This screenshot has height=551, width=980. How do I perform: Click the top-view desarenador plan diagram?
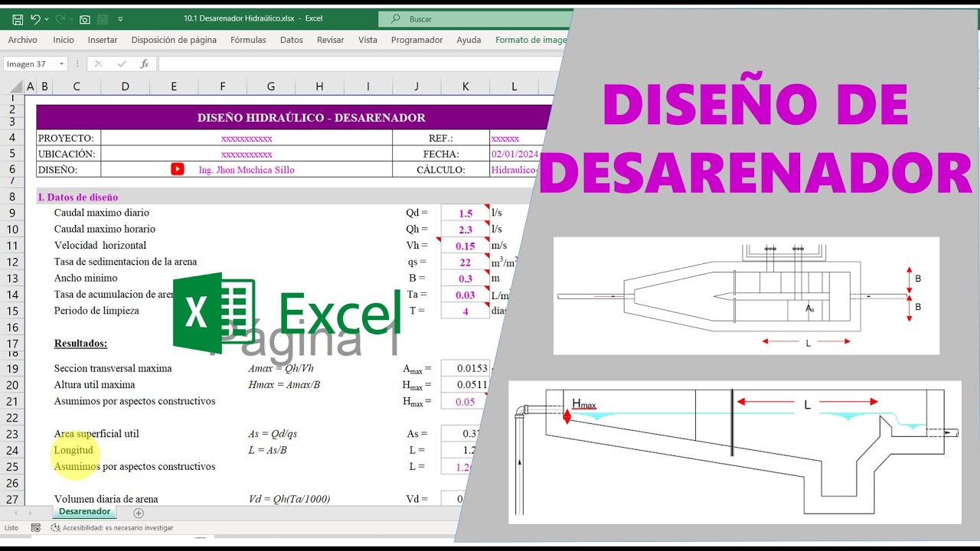746,296
